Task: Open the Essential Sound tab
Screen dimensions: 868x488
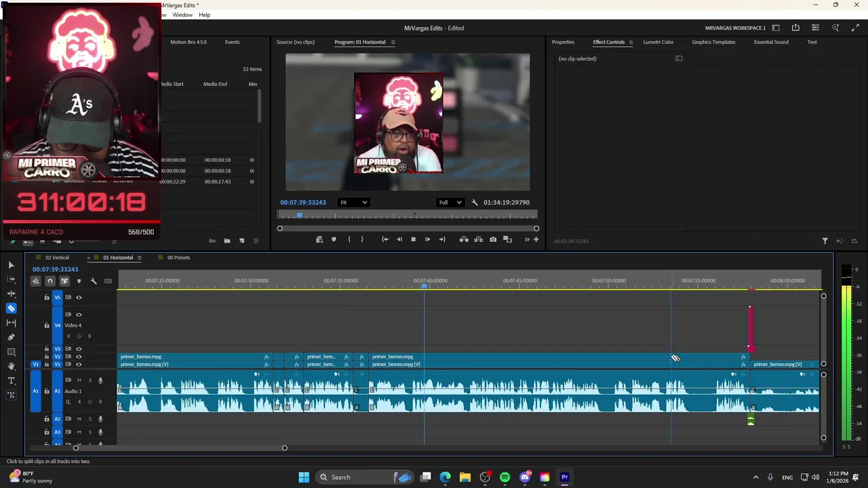Action: pyautogui.click(x=771, y=42)
